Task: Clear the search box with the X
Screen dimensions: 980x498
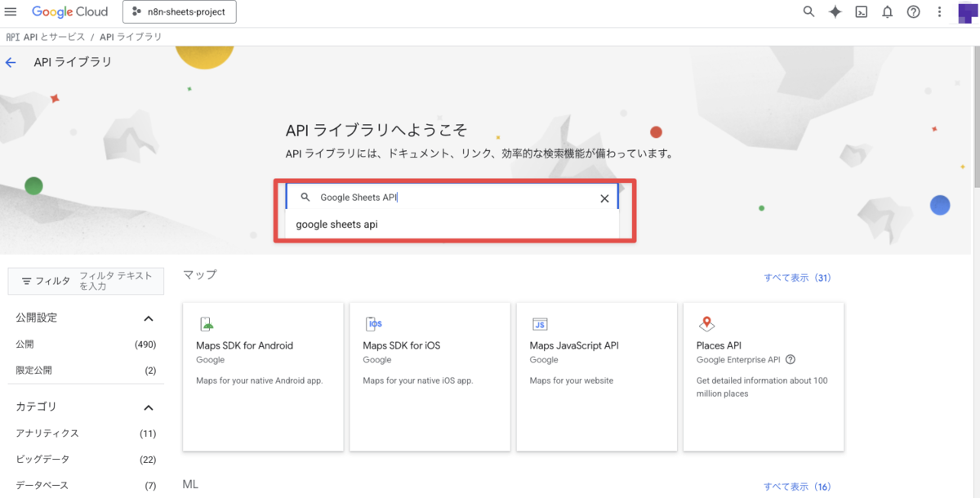Action: [x=604, y=198]
